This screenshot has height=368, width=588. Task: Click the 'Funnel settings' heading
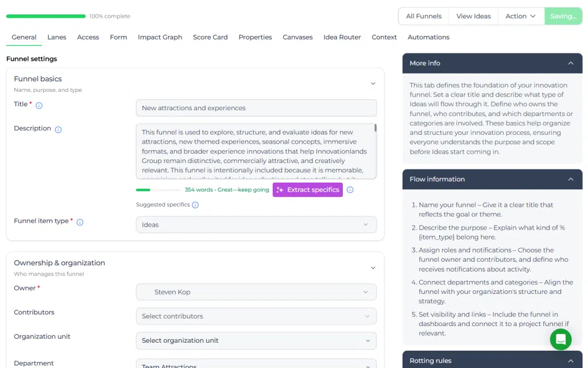[32, 59]
